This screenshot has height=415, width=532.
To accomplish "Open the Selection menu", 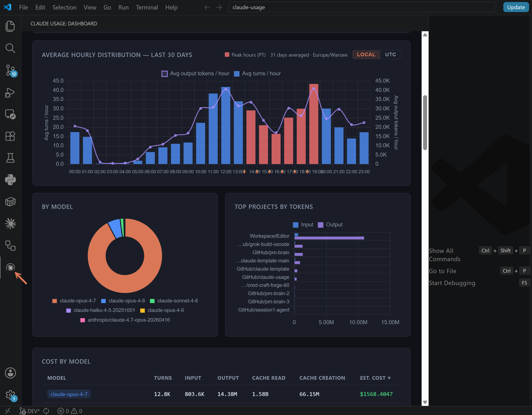I will (x=64, y=7).
